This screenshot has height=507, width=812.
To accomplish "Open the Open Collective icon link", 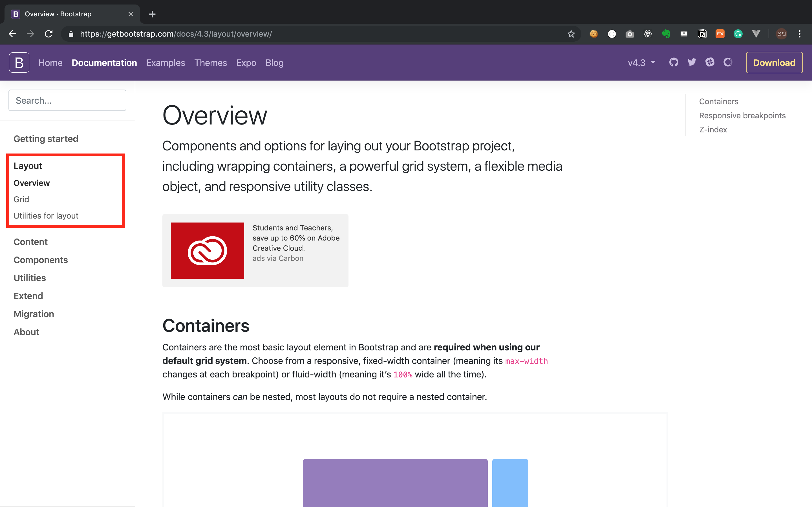I will (x=727, y=62).
